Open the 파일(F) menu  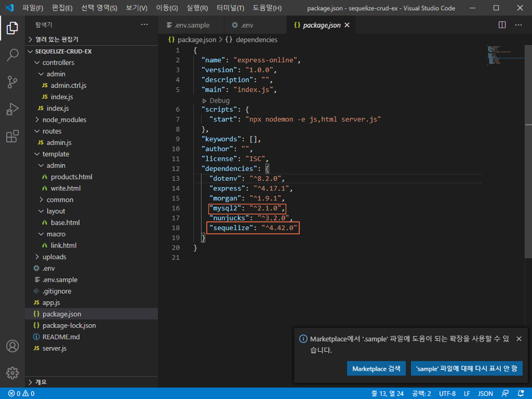click(33, 8)
